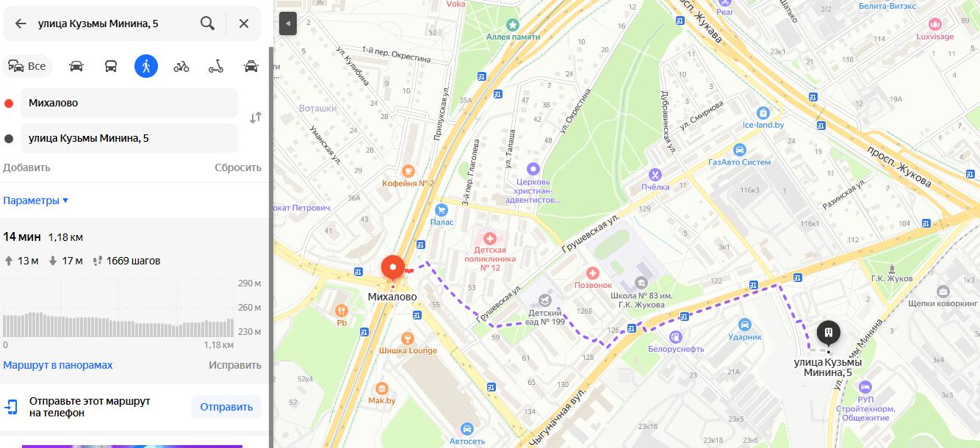980x448 pixels.
Task: Expand the Параметры route options
Action: point(35,200)
